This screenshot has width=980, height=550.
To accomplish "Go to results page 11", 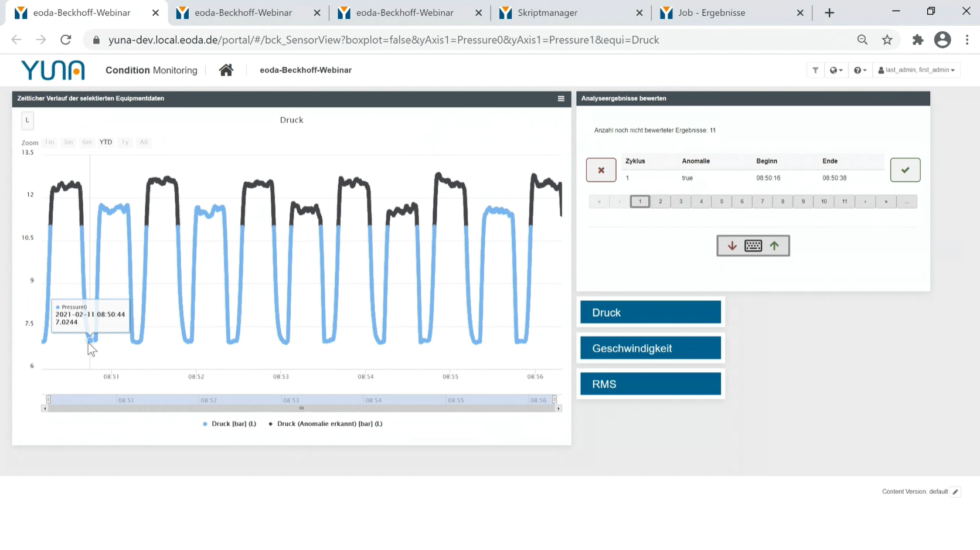I will (x=845, y=202).
